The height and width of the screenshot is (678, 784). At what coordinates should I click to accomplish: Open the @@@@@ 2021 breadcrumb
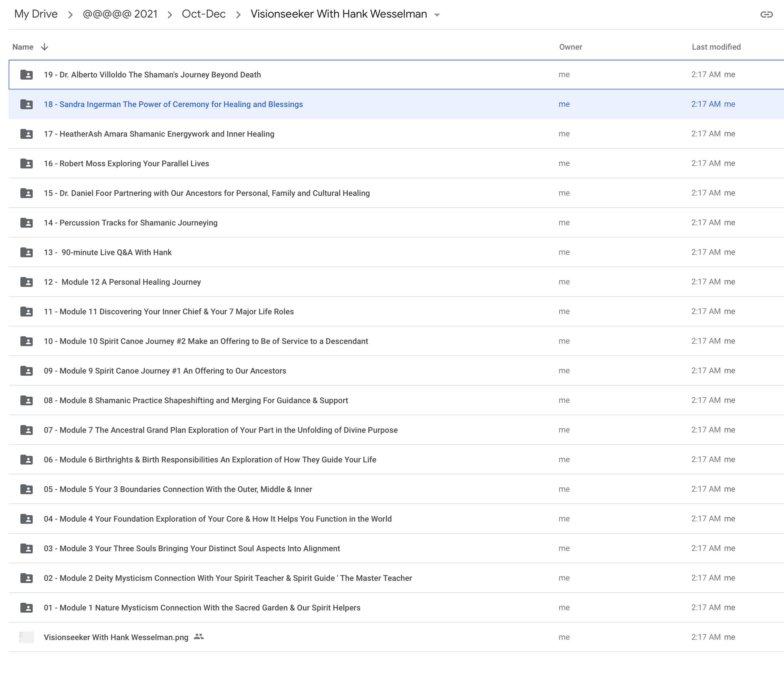coord(120,14)
